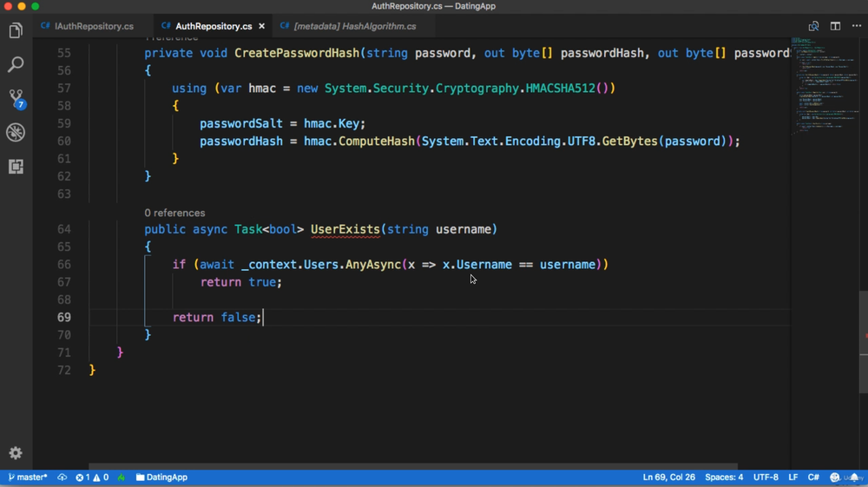Click the 0 references CodeLens link
The image size is (868, 487).
(174, 213)
